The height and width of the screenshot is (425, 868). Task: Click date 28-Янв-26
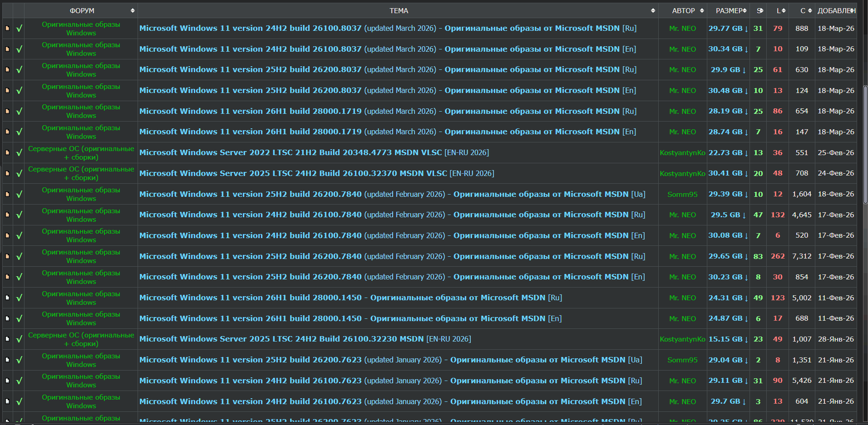836,339
